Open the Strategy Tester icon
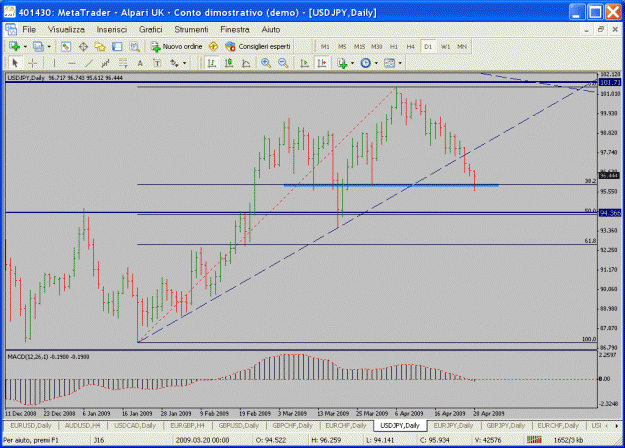Image resolution: width=625 pixels, height=448 pixels. coord(134,47)
